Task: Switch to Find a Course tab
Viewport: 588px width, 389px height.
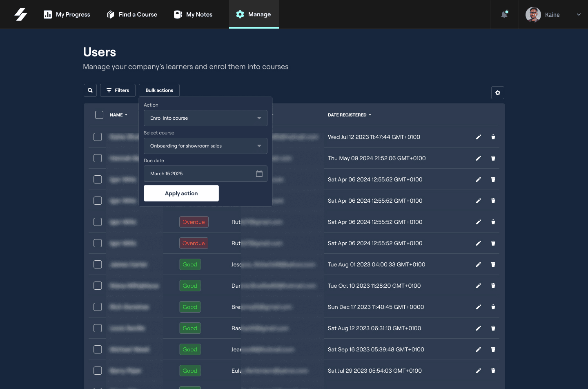Action: [132, 15]
